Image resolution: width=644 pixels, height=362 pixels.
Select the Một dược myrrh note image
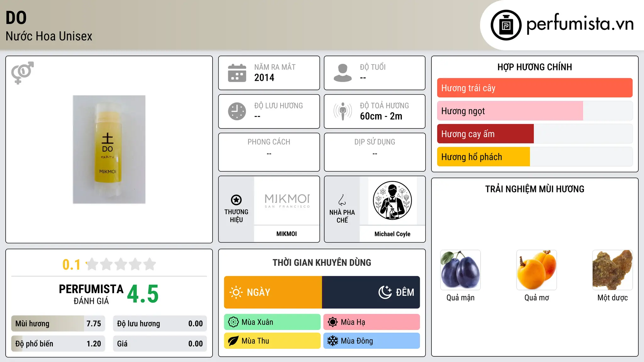pyautogui.click(x=613, y=270)
